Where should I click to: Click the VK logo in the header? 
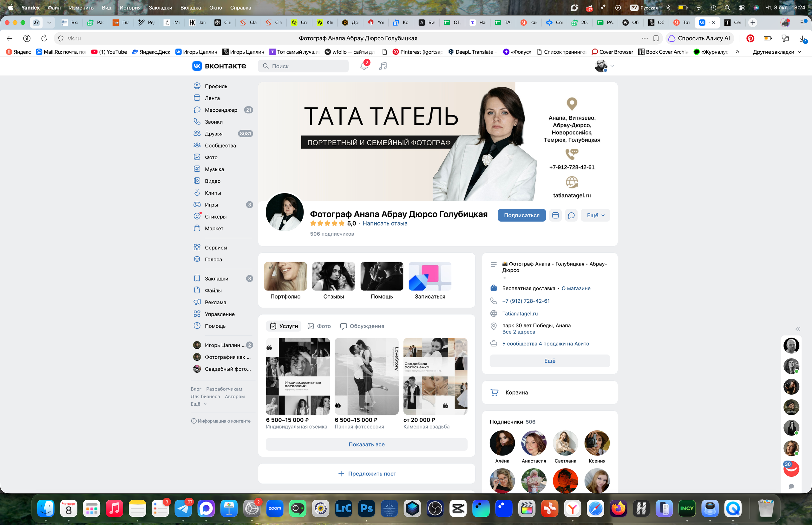pos(219,66)
